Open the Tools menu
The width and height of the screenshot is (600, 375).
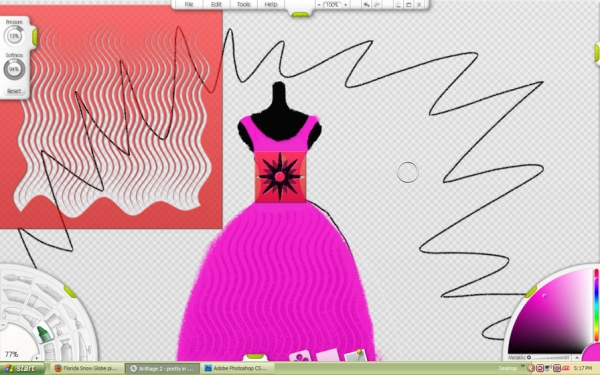click(x=243, y=5)
